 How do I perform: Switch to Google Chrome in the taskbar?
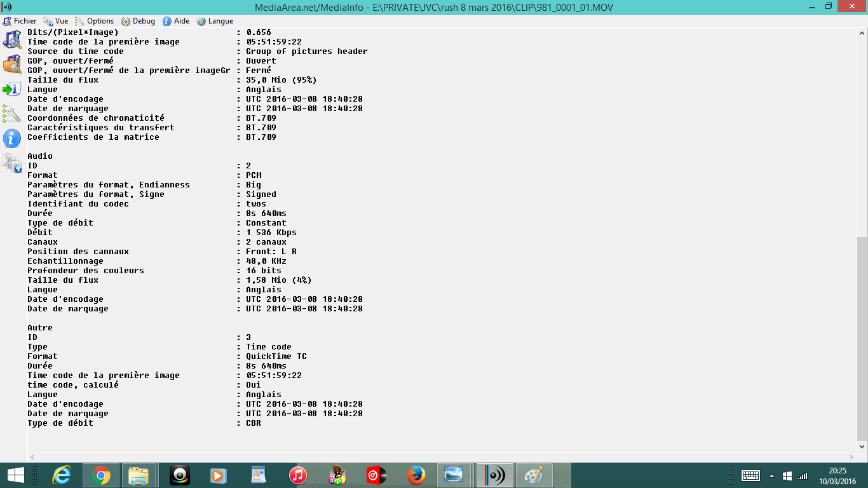click(101, 475)
